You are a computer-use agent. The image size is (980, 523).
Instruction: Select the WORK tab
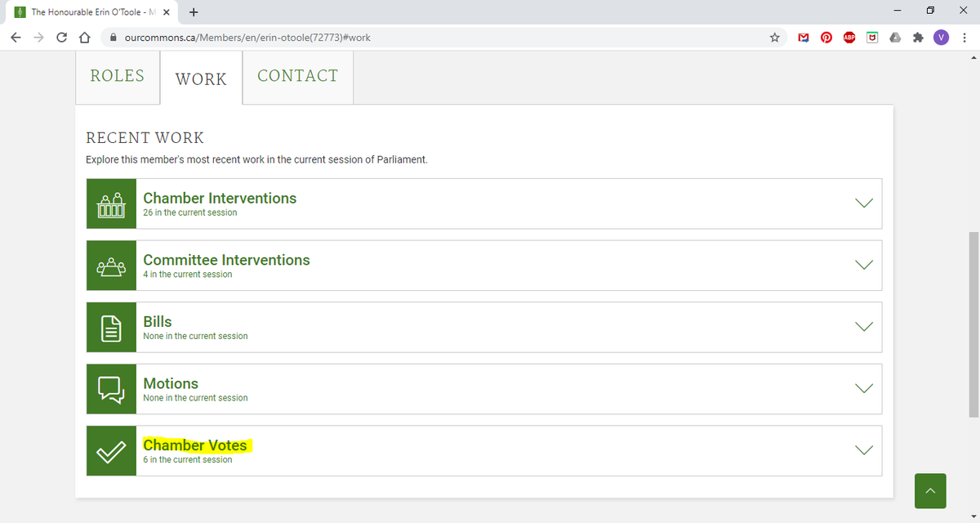[x=201, y=78]
